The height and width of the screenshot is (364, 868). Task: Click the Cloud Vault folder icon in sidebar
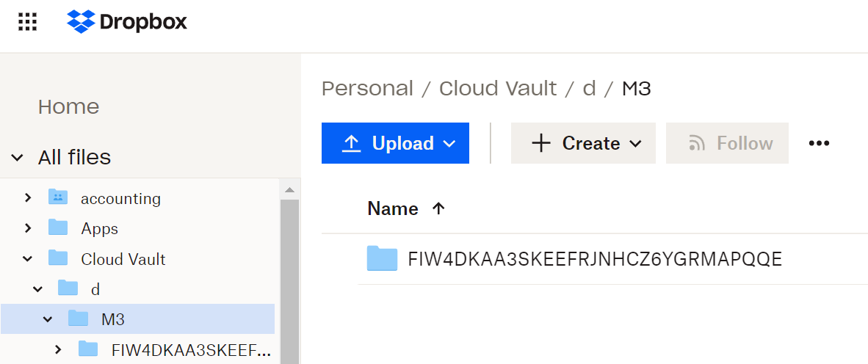click(x=58, y=258)
